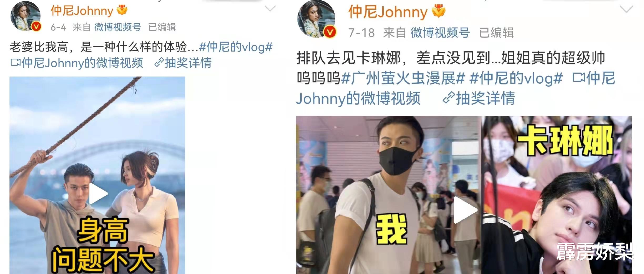Expand the left post's options chevron

coord(270,9)
